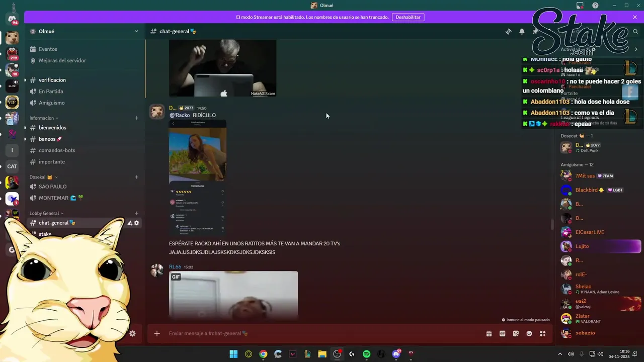Open the RL66 GIF attachment
Image resolution: width=644 pixels, height=362 pixels.
tap(233, 296)
